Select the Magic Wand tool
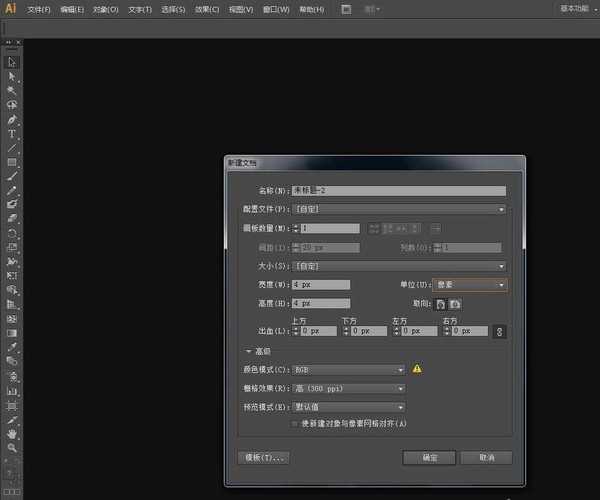 tap(12, 91)
